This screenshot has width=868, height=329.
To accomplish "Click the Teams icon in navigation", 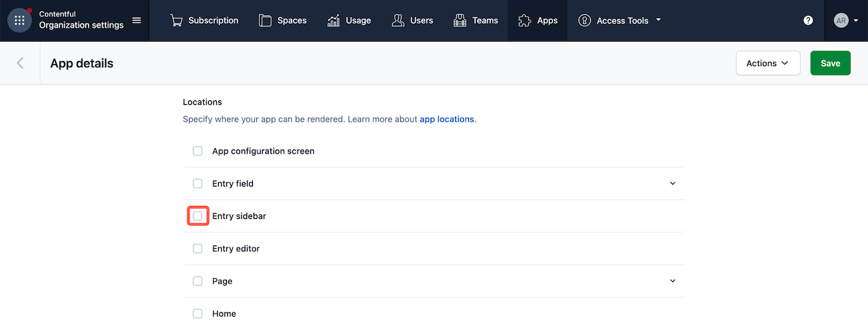I will [x=460, y=21].
